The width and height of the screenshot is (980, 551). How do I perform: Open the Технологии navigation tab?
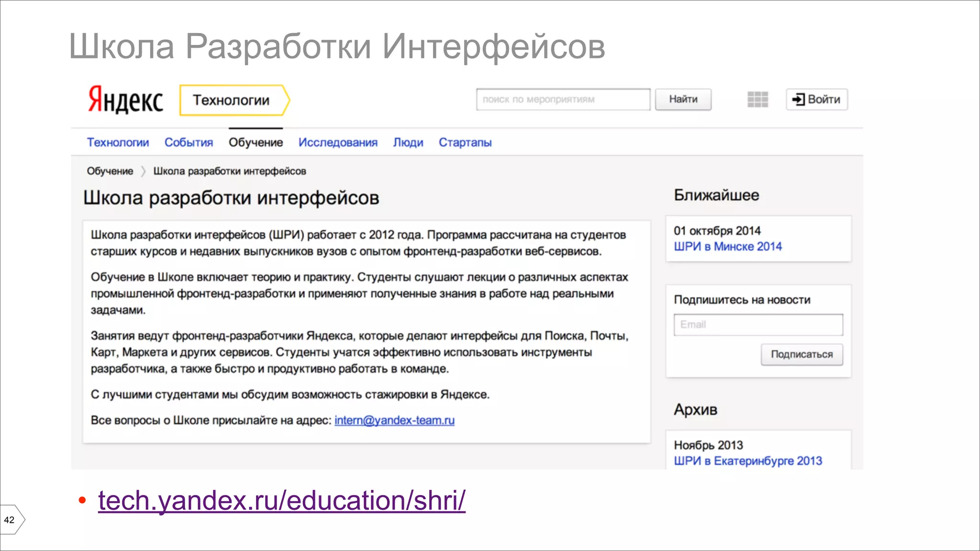[118, 143]
